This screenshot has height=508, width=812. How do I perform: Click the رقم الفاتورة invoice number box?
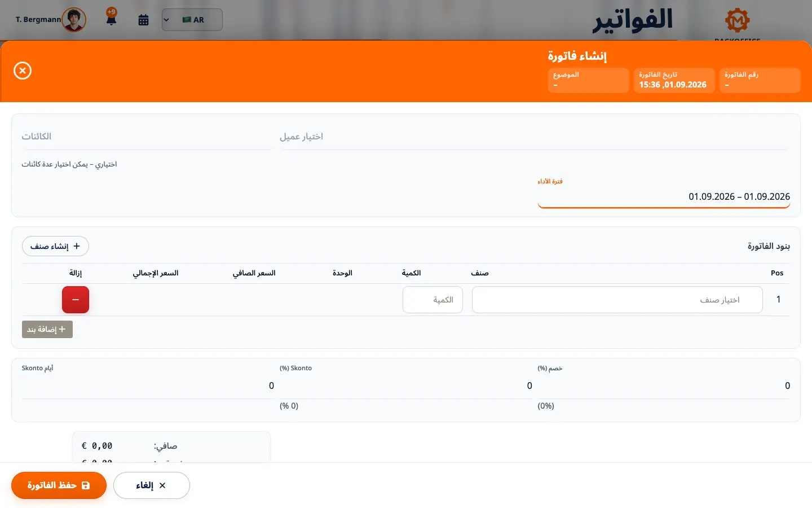click(x=760, y=80)
